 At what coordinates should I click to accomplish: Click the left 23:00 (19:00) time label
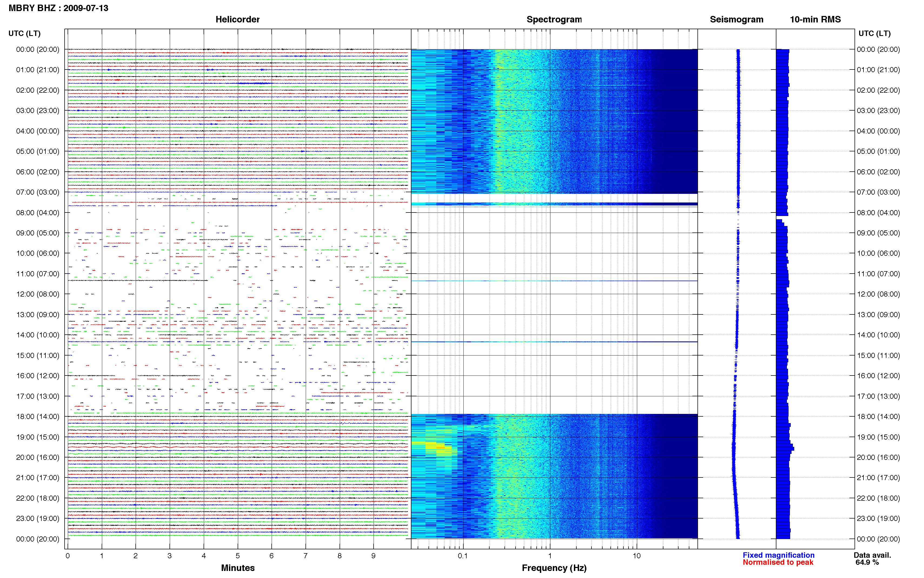(38, 518)
